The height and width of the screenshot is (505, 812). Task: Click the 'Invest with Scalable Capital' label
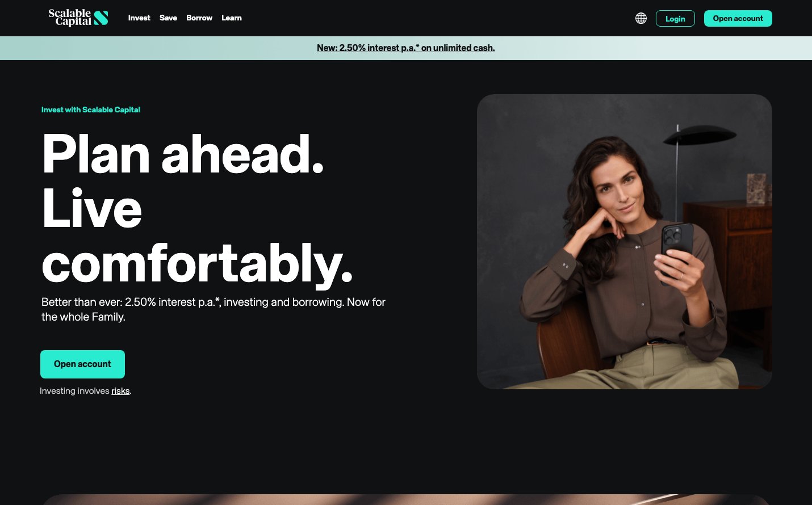pos(91,110)
